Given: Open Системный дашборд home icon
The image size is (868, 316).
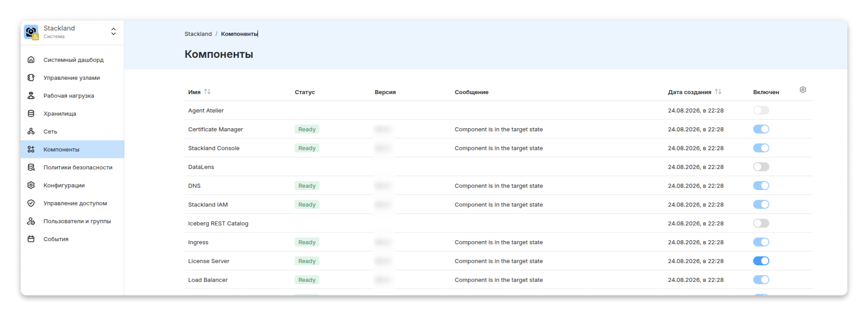Looking at the screenshot, I should click(31, 60).
